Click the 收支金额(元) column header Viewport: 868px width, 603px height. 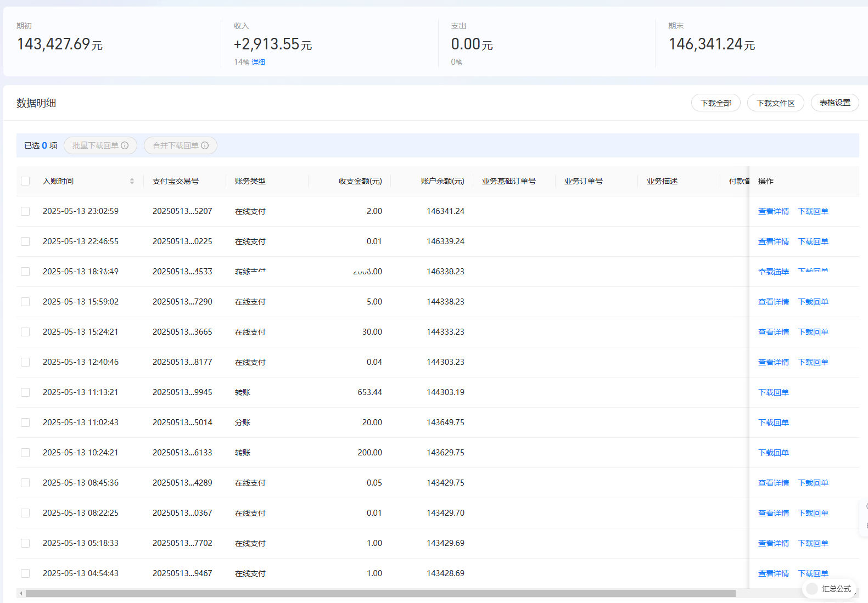click(360, 181)
